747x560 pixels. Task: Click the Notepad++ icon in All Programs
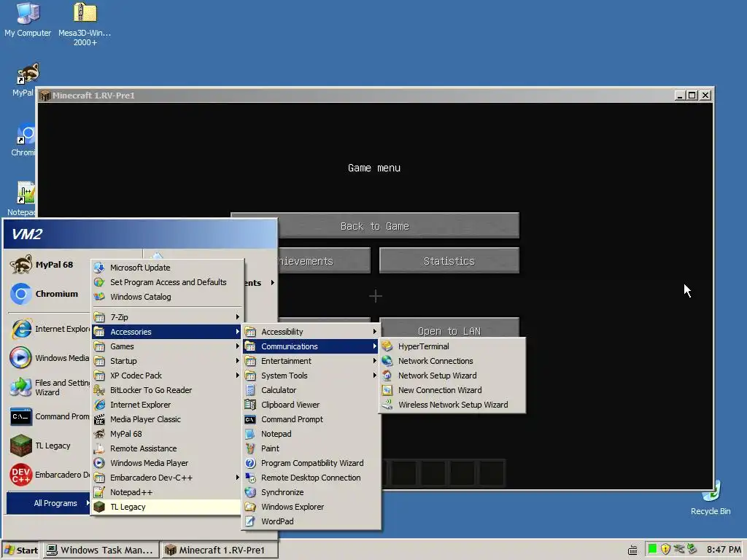(x=99, y=492)
